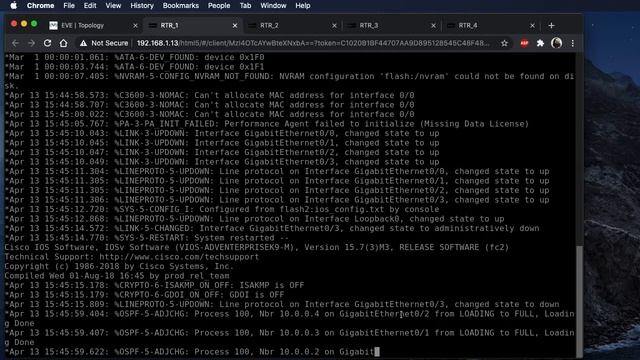Viewport: 640px width, 360px height.
Task: Open the History menu
Action: coord(142,6)
